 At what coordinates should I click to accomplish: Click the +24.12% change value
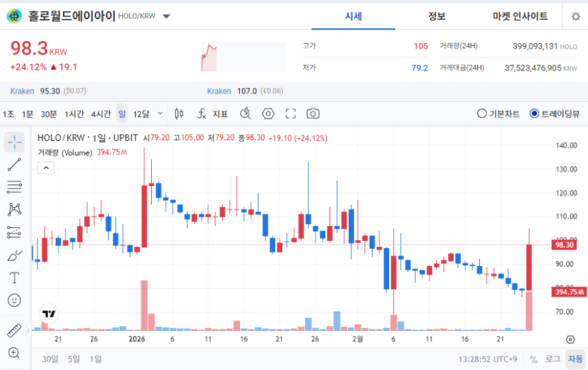[29, 67]
